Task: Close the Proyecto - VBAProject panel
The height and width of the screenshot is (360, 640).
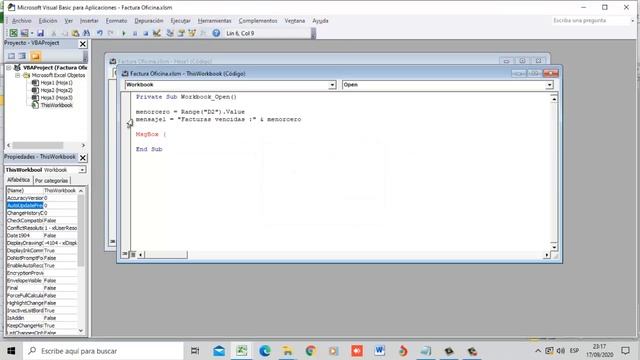Action: click(83, 44)
